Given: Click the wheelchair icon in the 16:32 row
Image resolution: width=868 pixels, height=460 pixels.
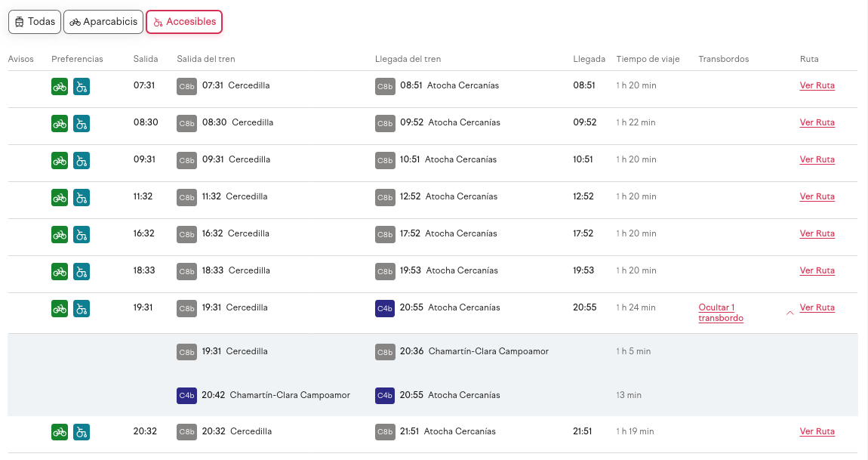Looking at the screenshot, I should coord(82,234).
